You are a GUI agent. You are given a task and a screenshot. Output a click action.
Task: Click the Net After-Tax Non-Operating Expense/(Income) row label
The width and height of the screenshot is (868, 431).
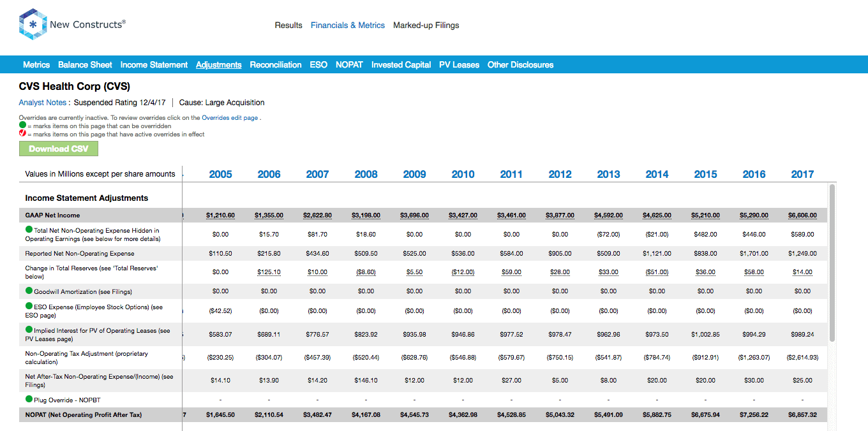pyautogui.click(x=100, y=381)
